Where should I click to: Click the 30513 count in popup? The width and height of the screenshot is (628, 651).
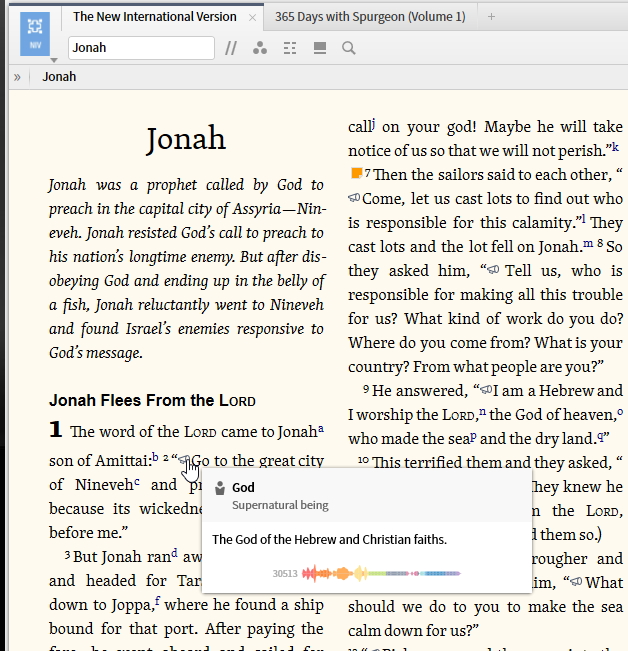coord(285,574)
